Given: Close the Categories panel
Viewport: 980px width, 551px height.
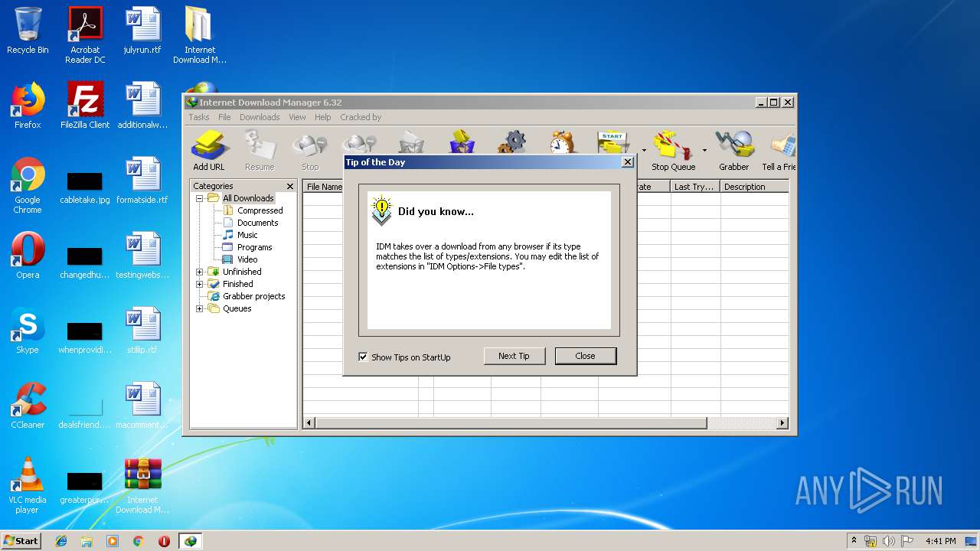Looking at the screenshot, I should [x=290, y=186].
